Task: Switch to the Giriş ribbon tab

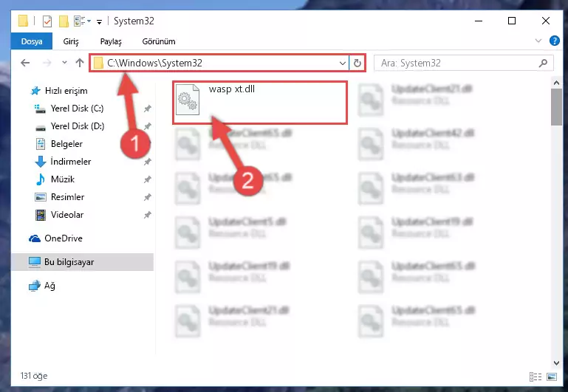Action: [71, 41]
